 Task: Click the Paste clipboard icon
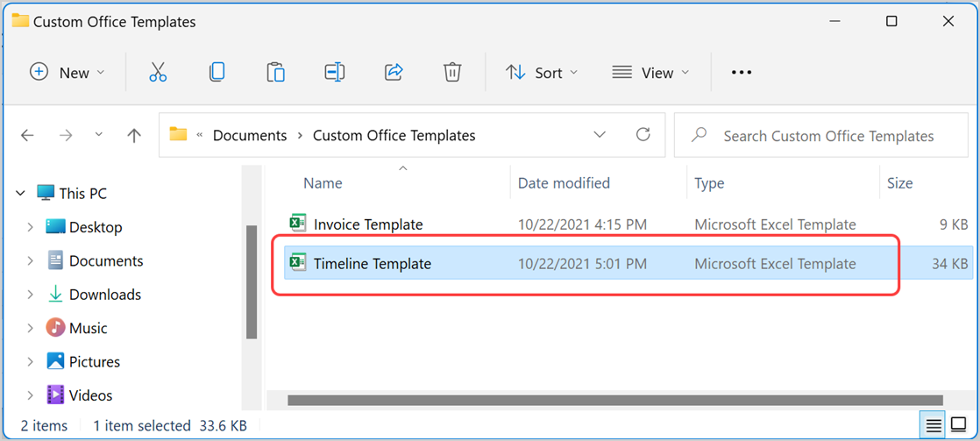(x=275, y=73)
